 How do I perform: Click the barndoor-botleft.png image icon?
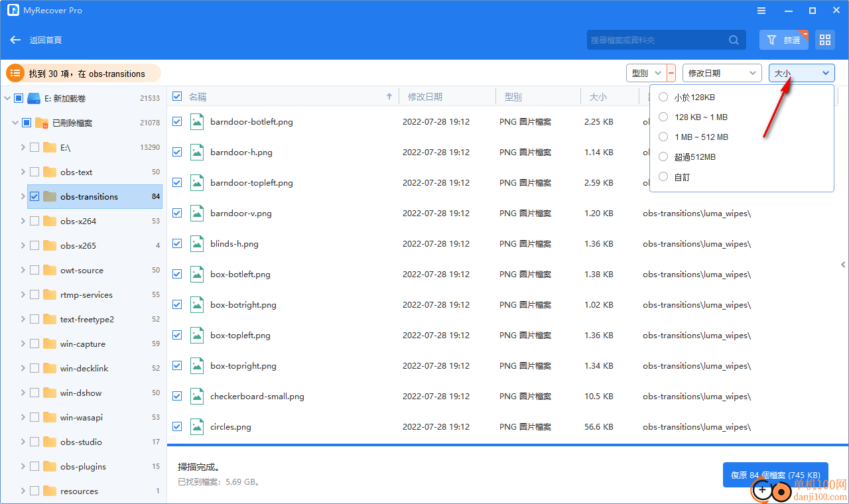[196, 121]
